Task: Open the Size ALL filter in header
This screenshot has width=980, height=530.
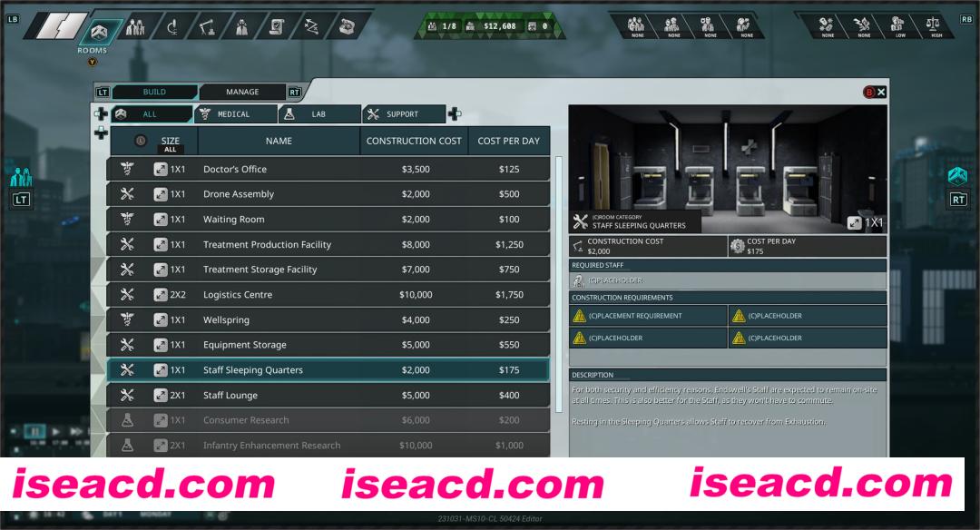Action: pyautogui.click(x=170, y=142)
